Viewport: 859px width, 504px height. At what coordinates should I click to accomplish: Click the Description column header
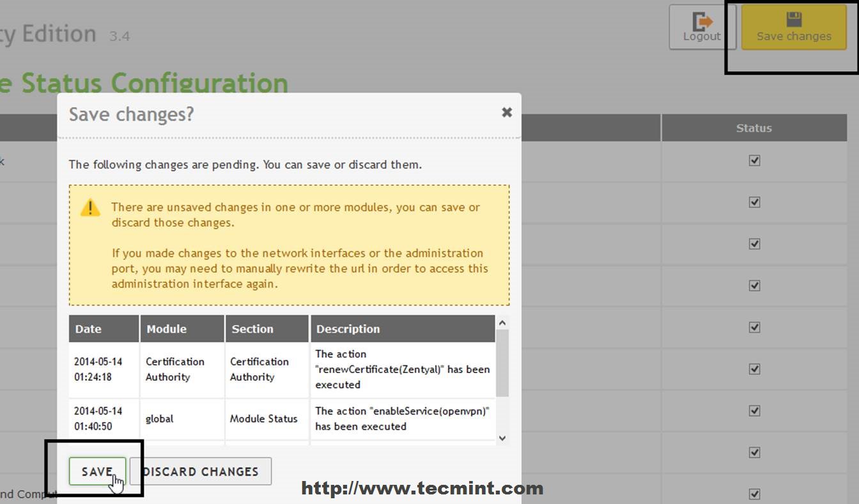(403, 329)
